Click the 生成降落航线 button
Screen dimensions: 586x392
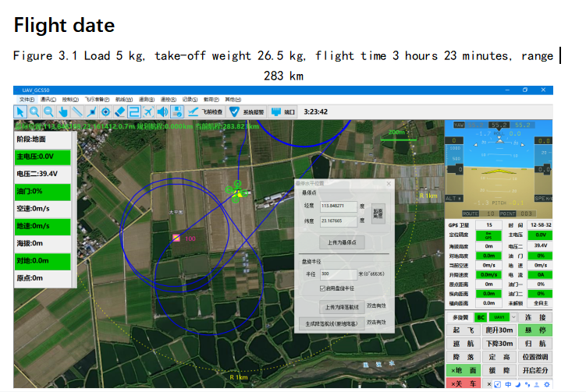(332, 323)
